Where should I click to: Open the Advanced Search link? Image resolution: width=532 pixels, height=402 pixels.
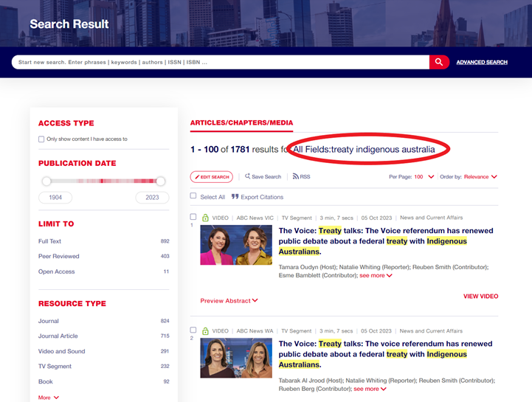pyautogui.click(x=481, y=62)
